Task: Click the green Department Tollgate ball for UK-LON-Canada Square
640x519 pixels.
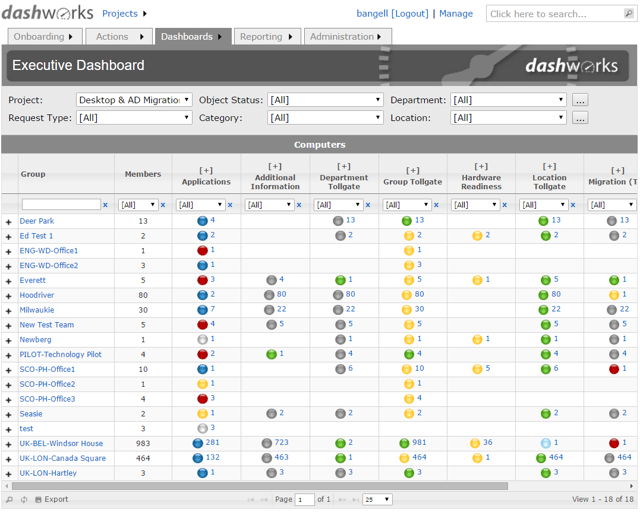Action: point(340,458)
